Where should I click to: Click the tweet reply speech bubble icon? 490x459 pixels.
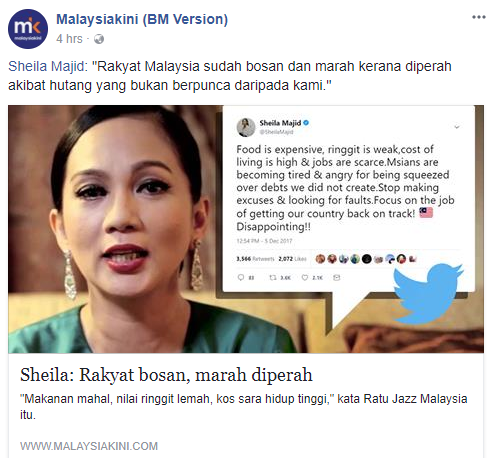tap(241, 277)
